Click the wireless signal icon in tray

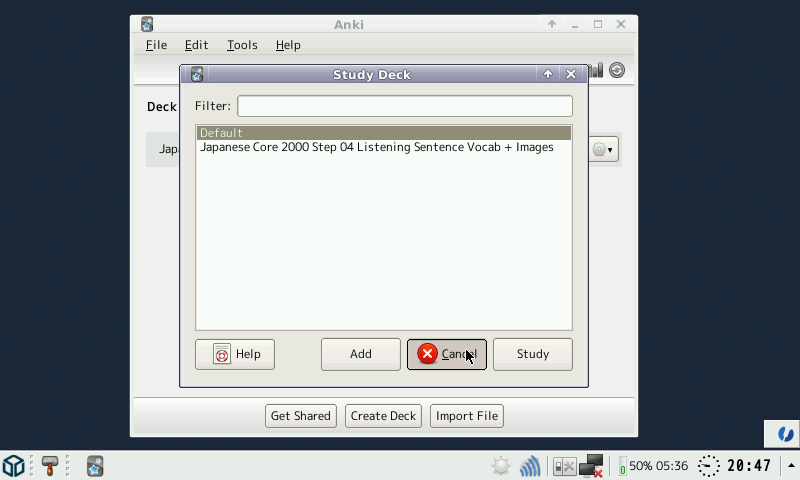(x=530, y=466)
